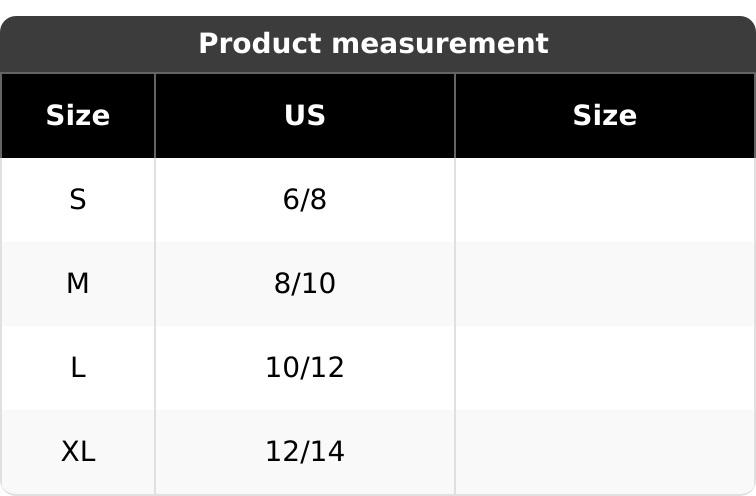
Task: Click the S size cell
Action: (78, 200)
